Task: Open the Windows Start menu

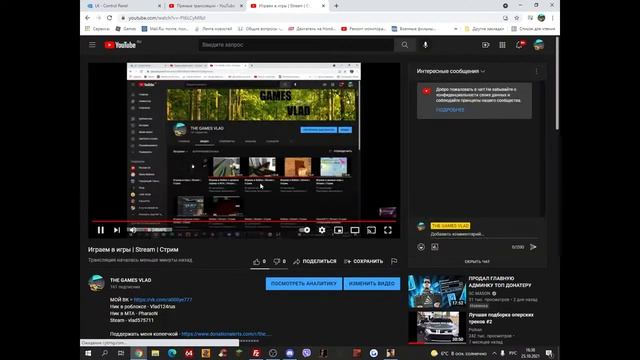Action: click(x=88, y=353)
